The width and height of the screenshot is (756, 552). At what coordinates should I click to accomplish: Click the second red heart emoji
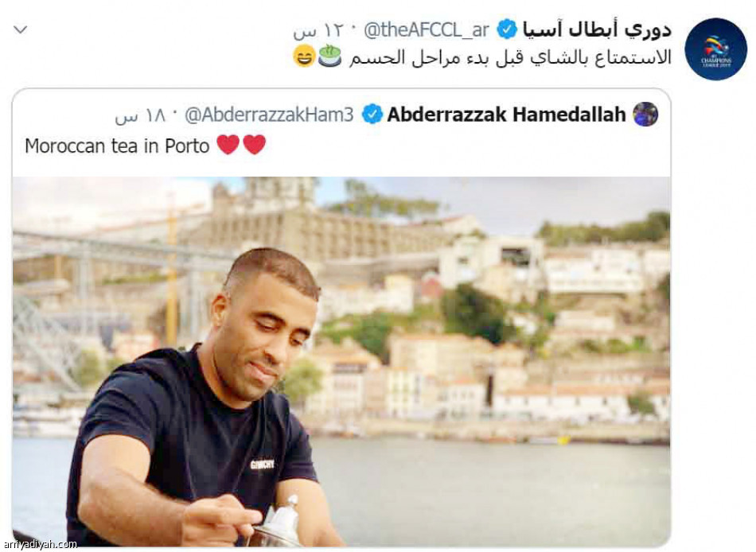(254, 145)
